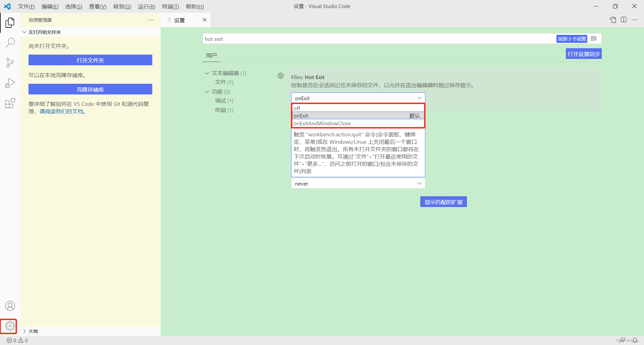Click the 克隆存储库 button
Screen dimensions: 644x345
point(90,89)
